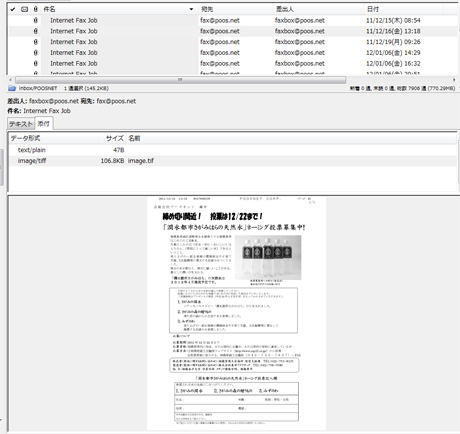Click the attachment icon of the 09:26 mail
The width and height of the screenshot is (460, 434).
click(36, 42)
